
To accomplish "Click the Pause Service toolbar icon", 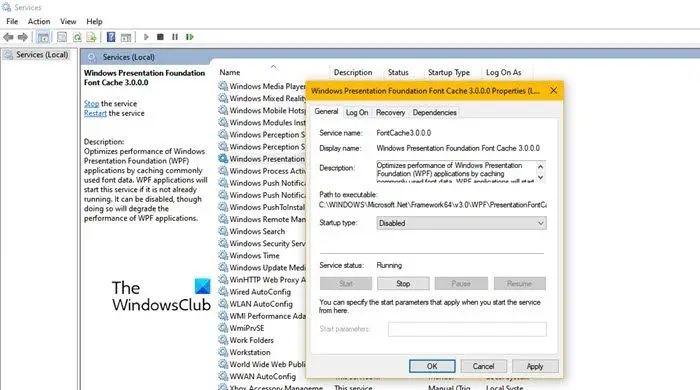I will point(175,37).
